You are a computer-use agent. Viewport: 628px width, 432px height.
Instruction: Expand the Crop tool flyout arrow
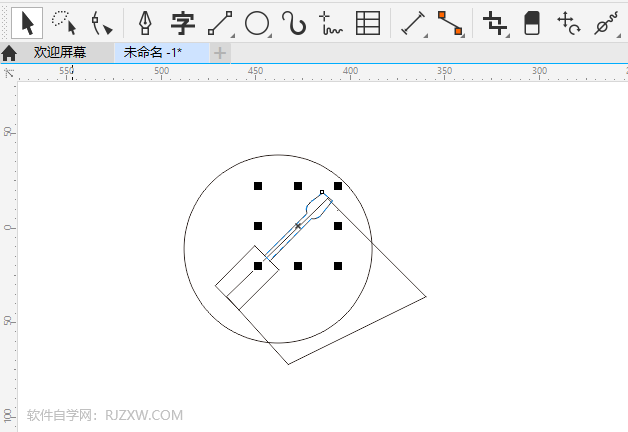coord(508,36)
